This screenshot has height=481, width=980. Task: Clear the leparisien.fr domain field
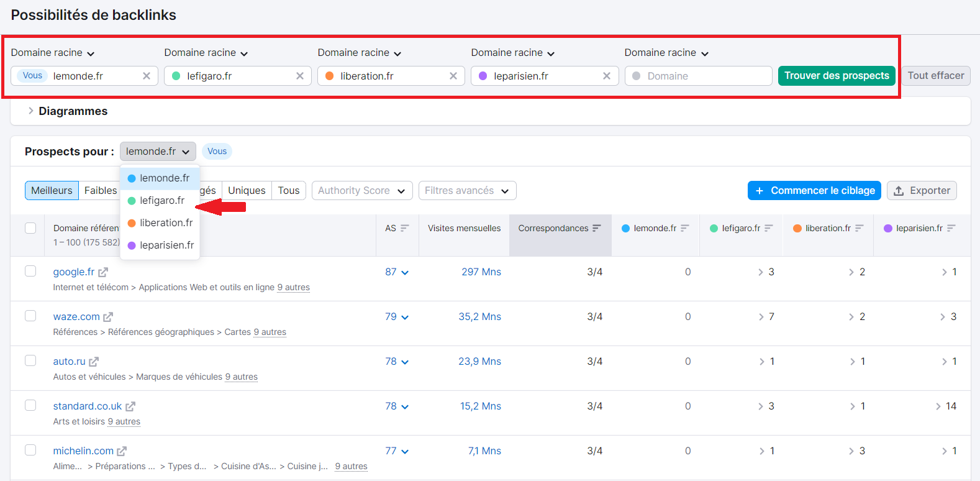tap(607, 76)
